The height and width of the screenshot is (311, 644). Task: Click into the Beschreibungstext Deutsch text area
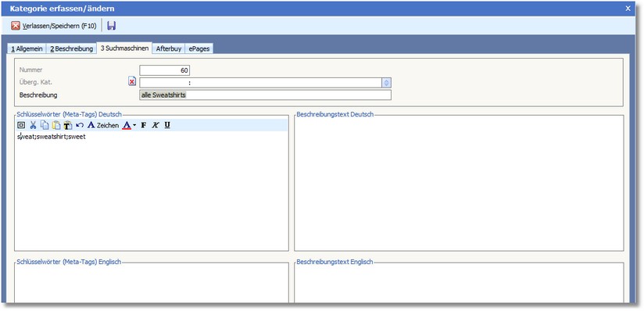[459, 184]
